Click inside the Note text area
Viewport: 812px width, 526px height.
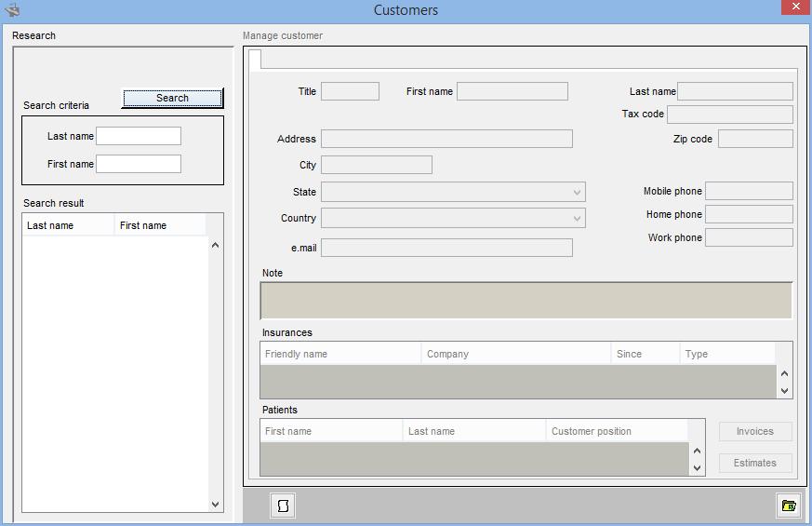(526, 301)
